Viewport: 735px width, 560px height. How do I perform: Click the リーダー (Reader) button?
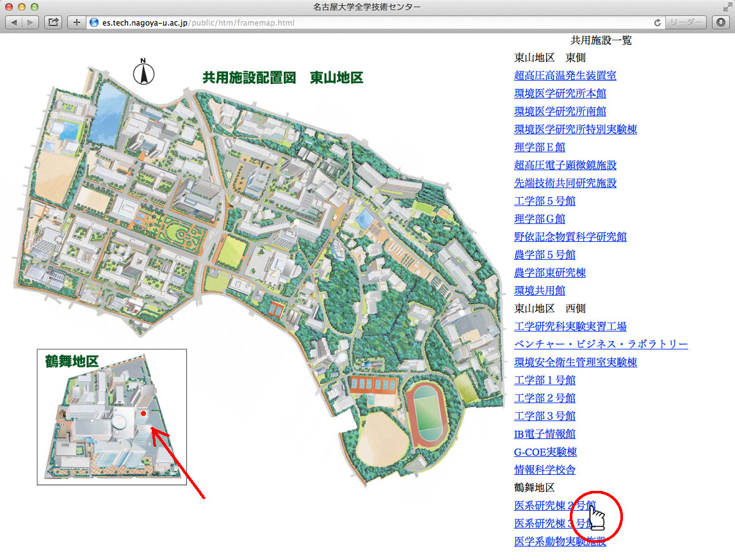pyautogui.click(x=685, y=22)
